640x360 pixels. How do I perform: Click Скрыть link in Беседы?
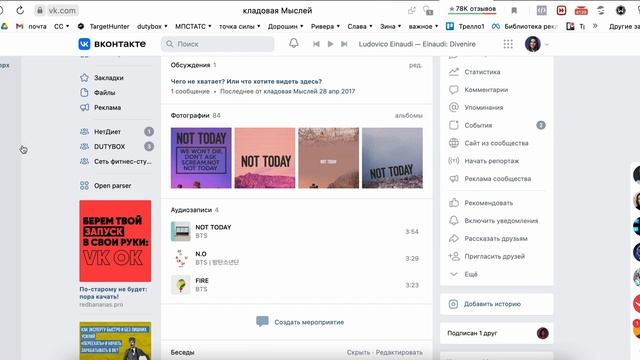point(358,352)
